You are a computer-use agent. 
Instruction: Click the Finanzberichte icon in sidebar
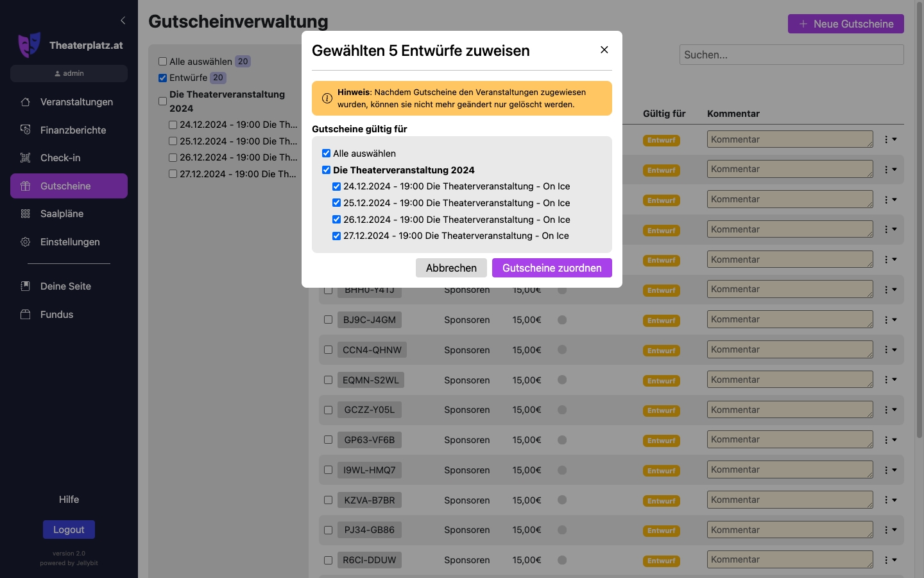pos(26,130)
